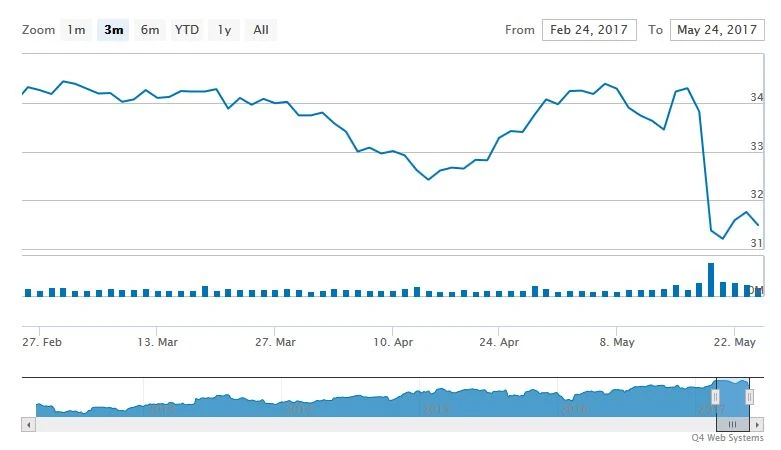The width and height of the screenshot is (781, 450).
Task: Click the navigator scroll right arrow
Action: pyautogui.click(x=758, y=425)
